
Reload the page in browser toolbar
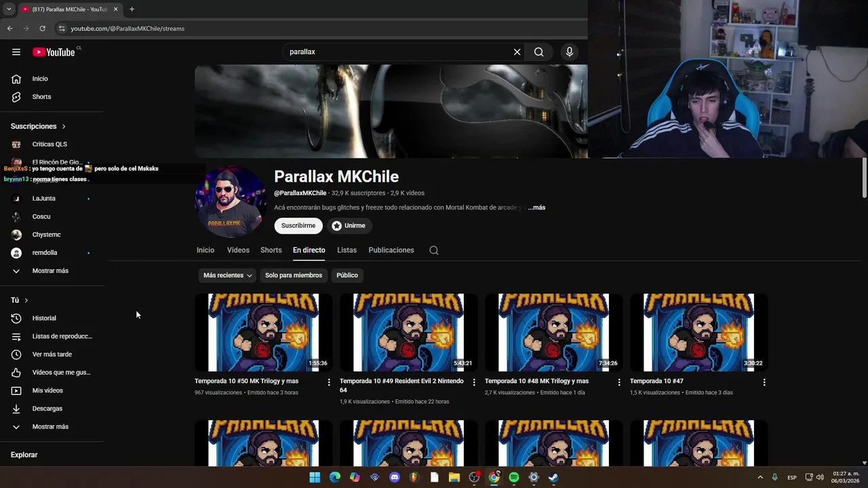42,28
